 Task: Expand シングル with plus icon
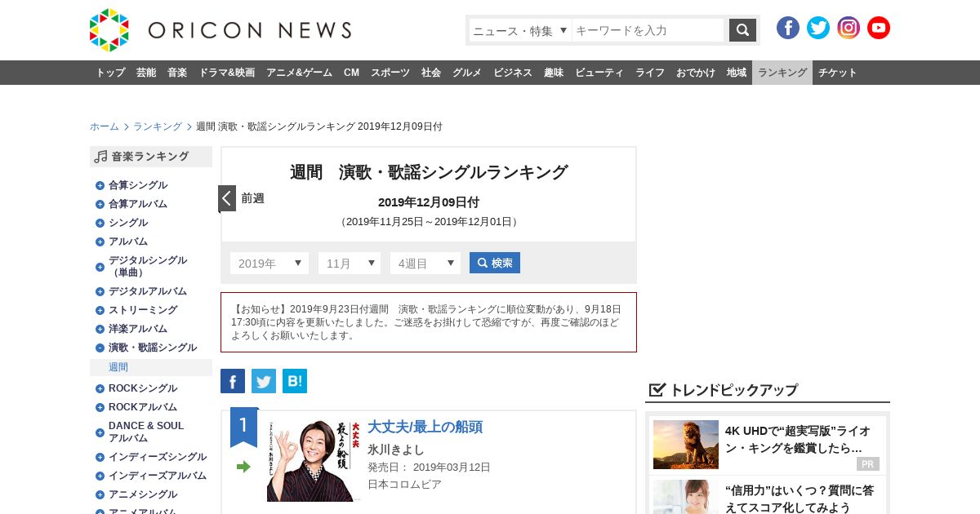pos(100,223)
